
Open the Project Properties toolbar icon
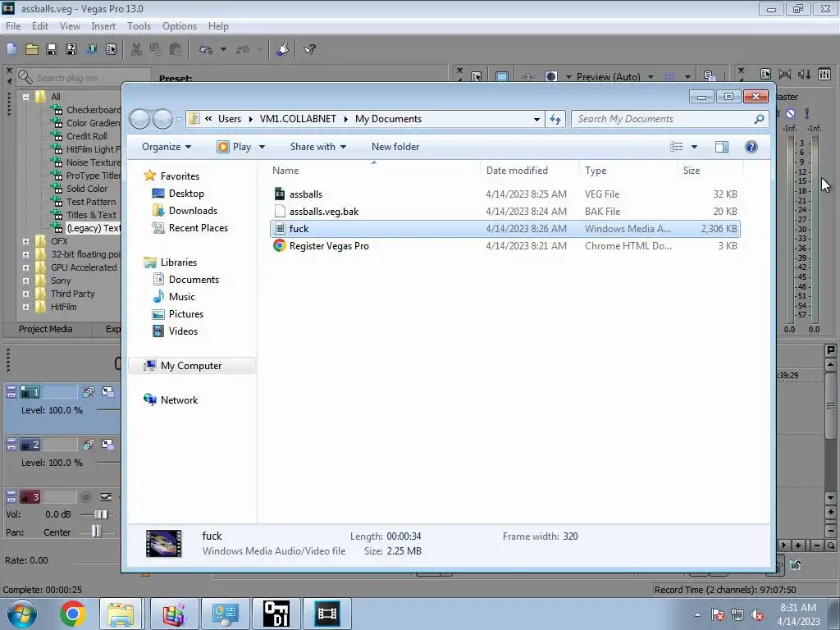click(111, 49)
